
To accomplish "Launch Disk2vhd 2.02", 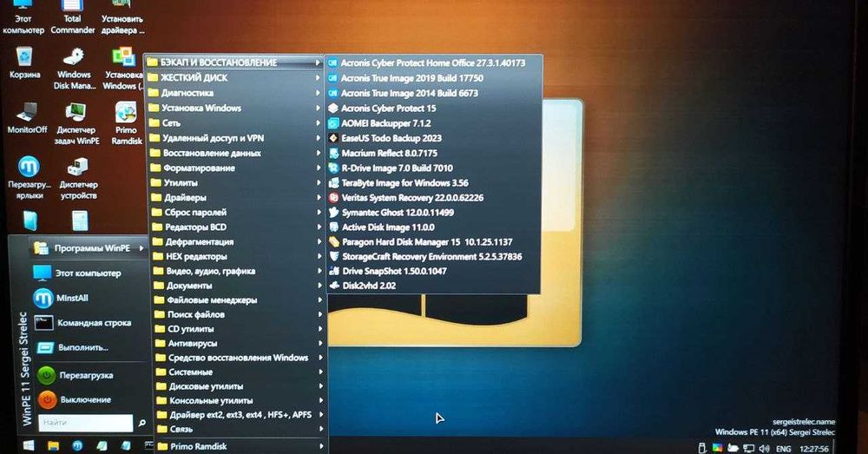I will tap(433, 286).
